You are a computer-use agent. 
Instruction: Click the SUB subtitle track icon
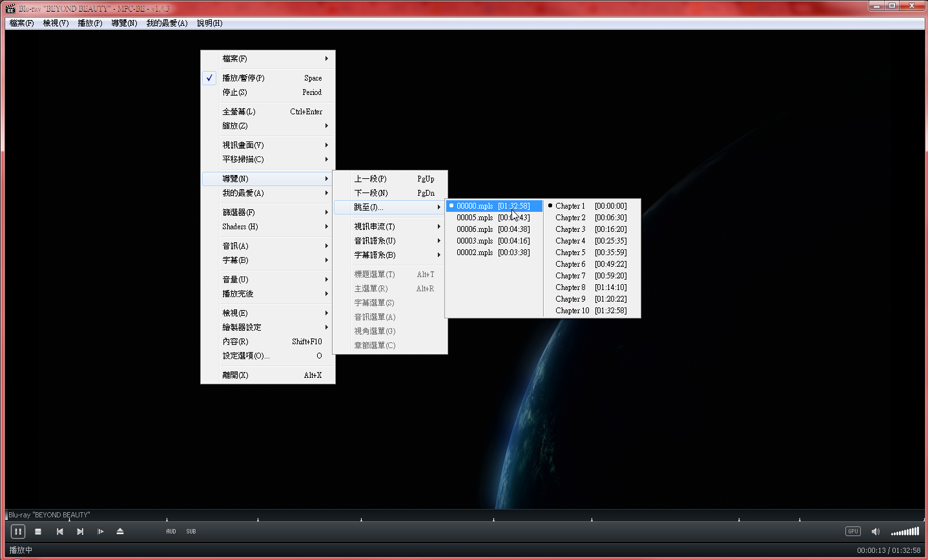191,532
